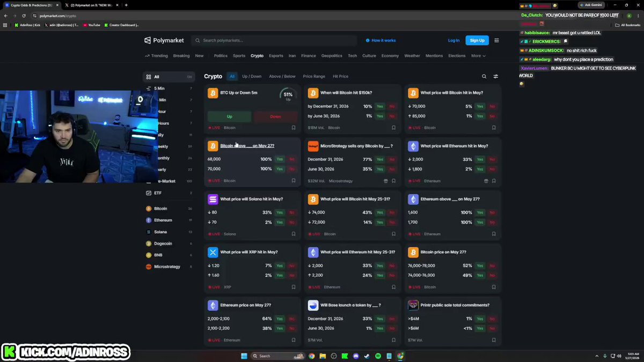Image resolution: width=644 pixels, height=362 pixels.
Task: Select the 'Hit Price' filter pill
Action: click(x=340, y=77)
